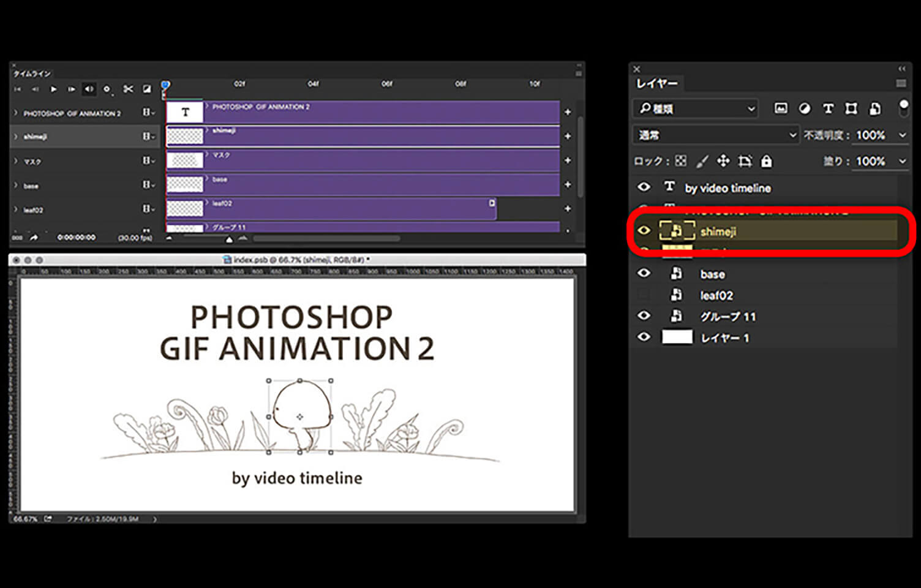Expand the マスク timeline track
Screen dimensions: 921x588
[16, 161]
